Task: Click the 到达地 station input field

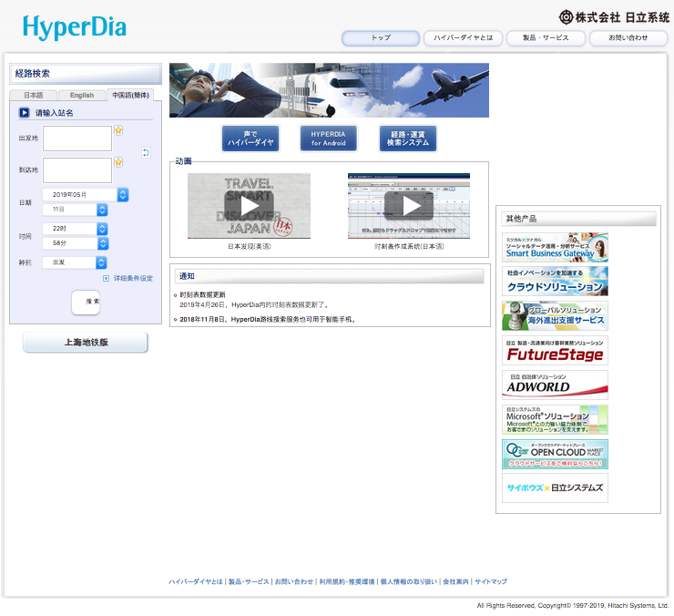Action: [x=77, y=170]
